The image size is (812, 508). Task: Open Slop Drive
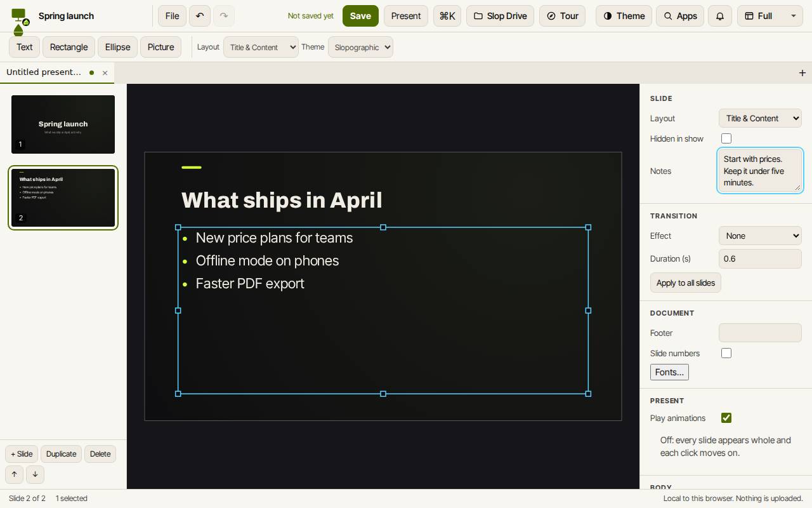coord(500,16)
